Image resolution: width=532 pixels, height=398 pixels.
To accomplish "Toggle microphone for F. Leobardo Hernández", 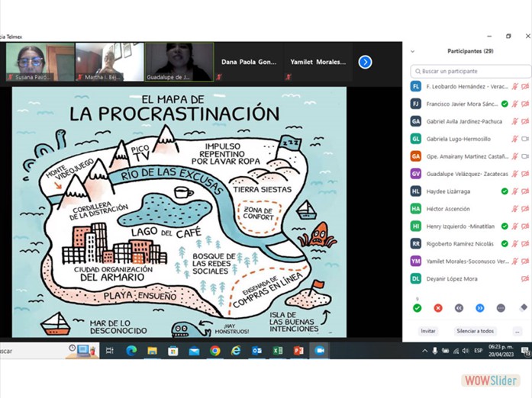I will tap(515, 86).
